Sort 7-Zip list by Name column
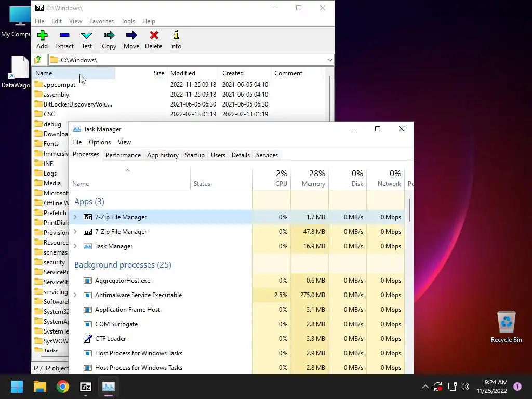Screen dimensions: 532x399 [x=74, y=73]
